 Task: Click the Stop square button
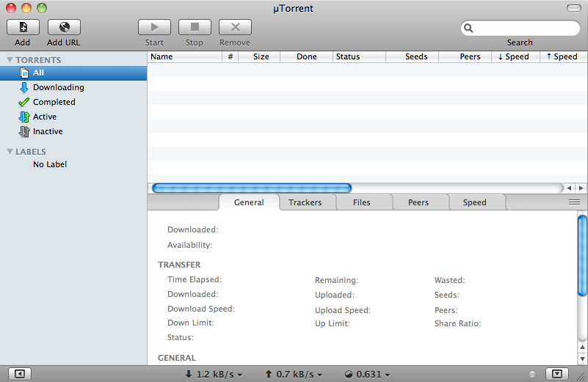(x=195, y=27)
